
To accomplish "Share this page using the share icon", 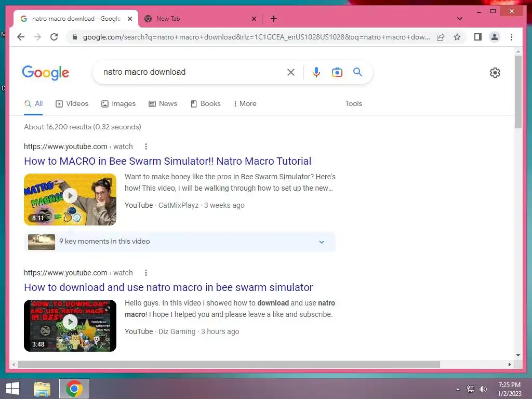I will coord(441,37).
